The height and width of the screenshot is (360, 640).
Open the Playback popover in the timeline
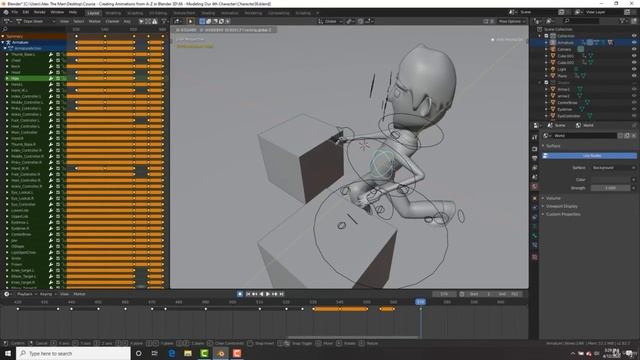point(27,294)
